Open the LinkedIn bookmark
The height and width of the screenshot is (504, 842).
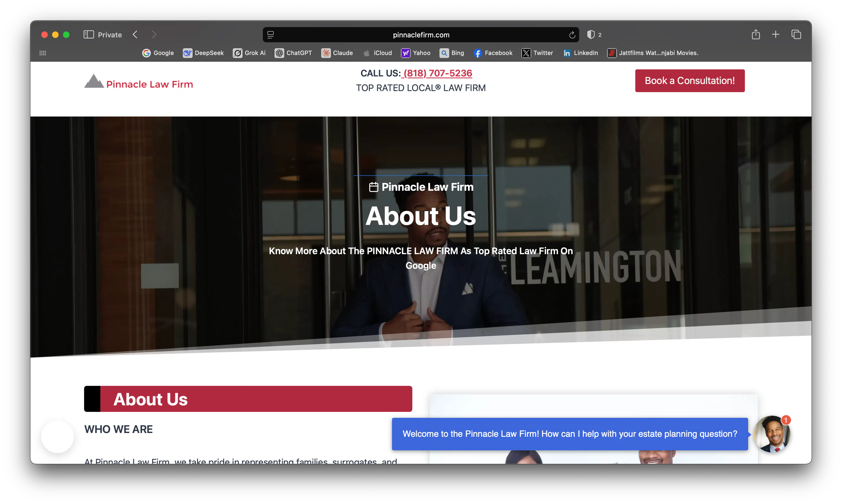click(x=581, y=53)
